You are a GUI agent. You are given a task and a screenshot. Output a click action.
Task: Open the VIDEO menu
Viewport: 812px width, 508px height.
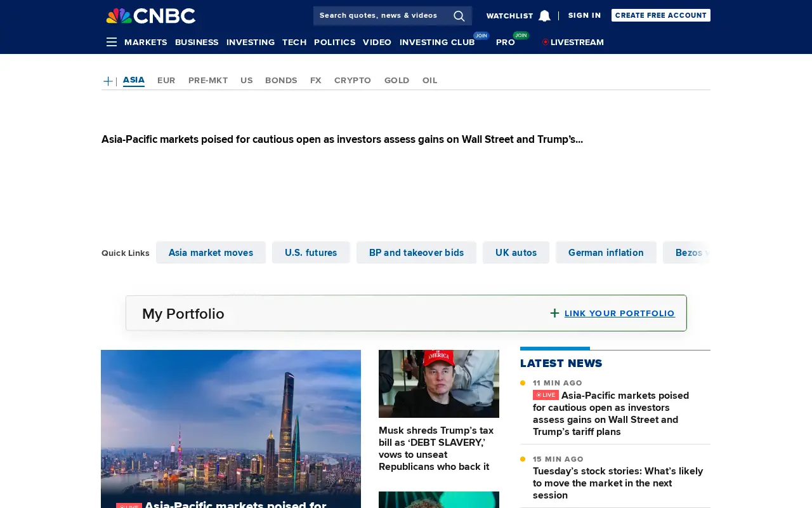click(x=377, y=42)
